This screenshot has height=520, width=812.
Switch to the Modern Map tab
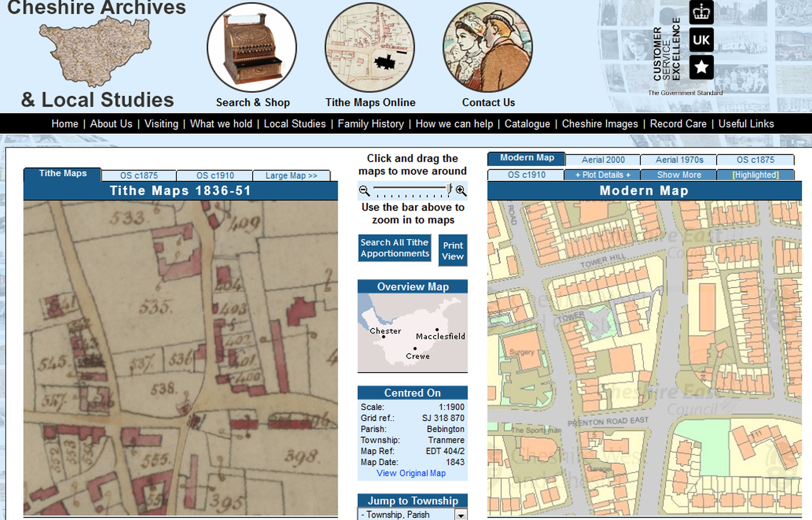(x=527, y=158)
